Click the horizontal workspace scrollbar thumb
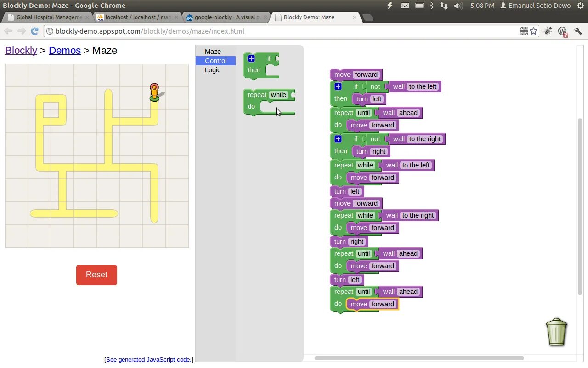588x368 pixels. (419, 358)
